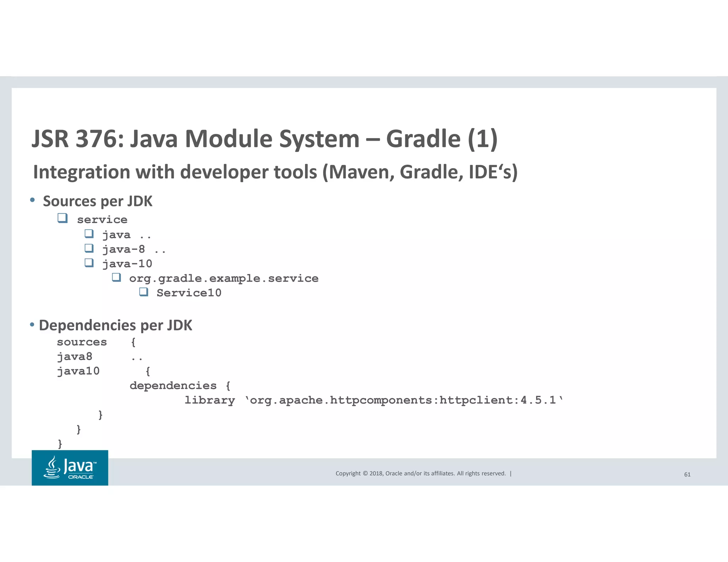This screenshot has width=728, height=562.
Task: Click the bullet dot beside Sources per JDK
Action: coord(32,200)
